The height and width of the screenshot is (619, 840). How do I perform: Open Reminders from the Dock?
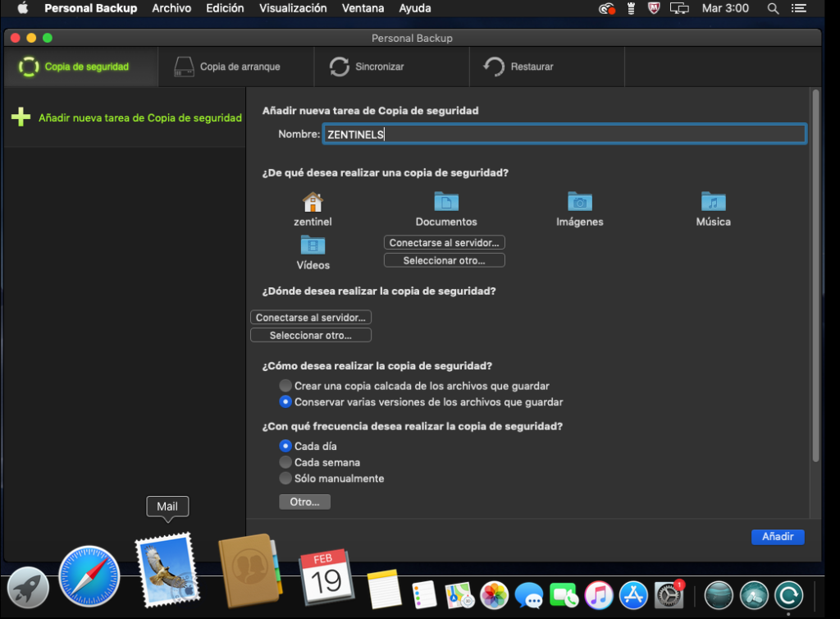424,595
